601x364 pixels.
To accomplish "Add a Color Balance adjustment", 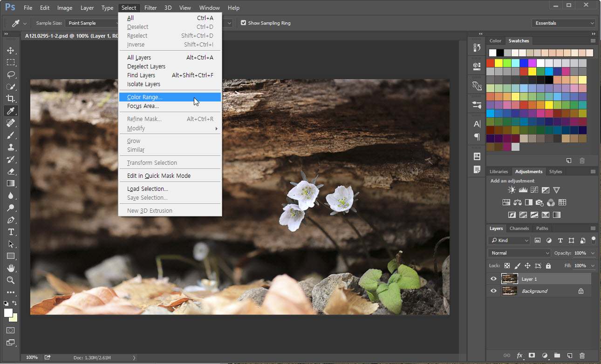I will (x=518, y=202).
